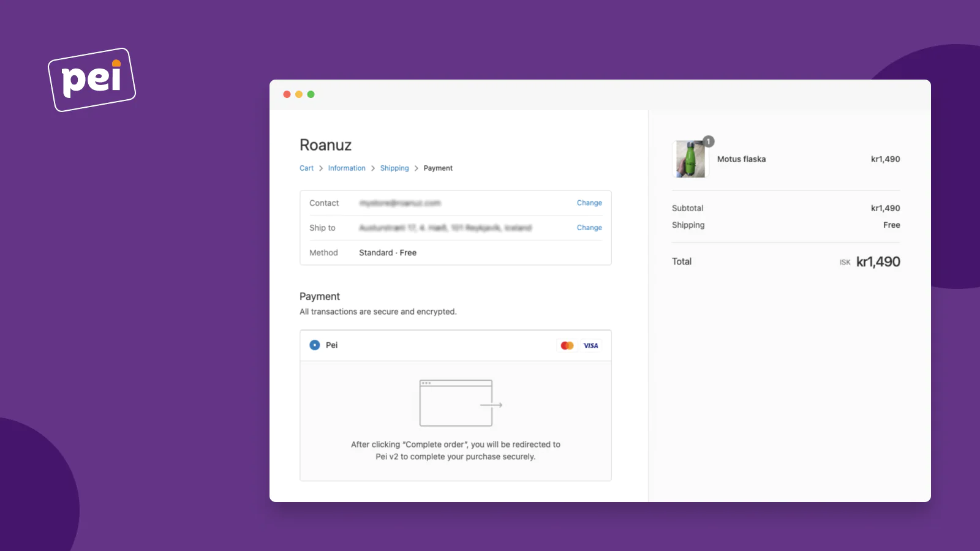Click the blurred contact email text
The height and width of the screenshot is (551, 980).
(400, 203)
